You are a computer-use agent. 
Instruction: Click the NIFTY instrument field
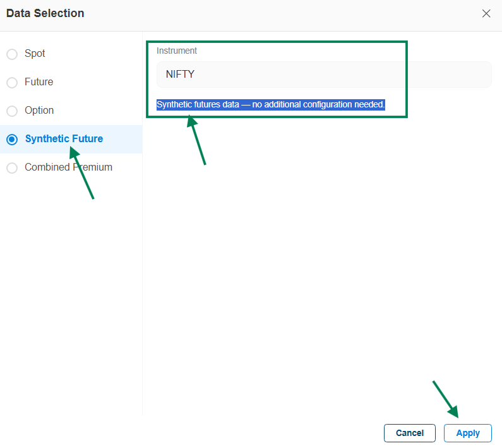(323, 75)
